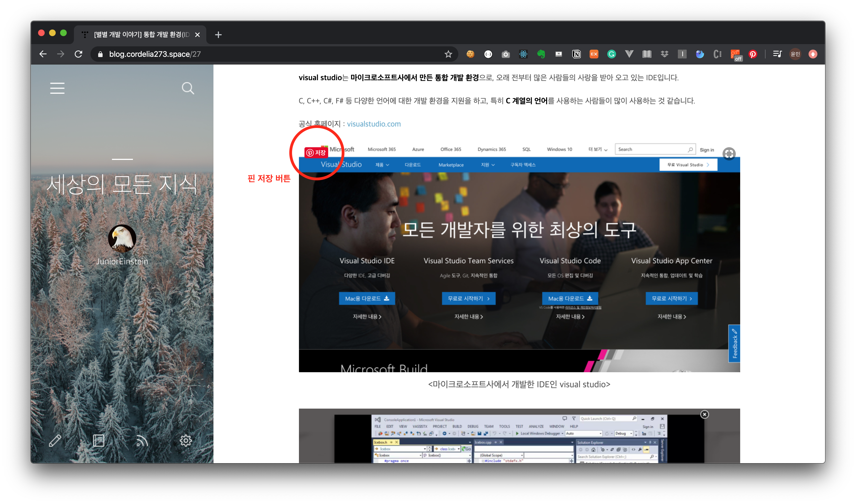Click the Grammarly extension icon
The image size is (856, 504).
[x=611, y=54]
